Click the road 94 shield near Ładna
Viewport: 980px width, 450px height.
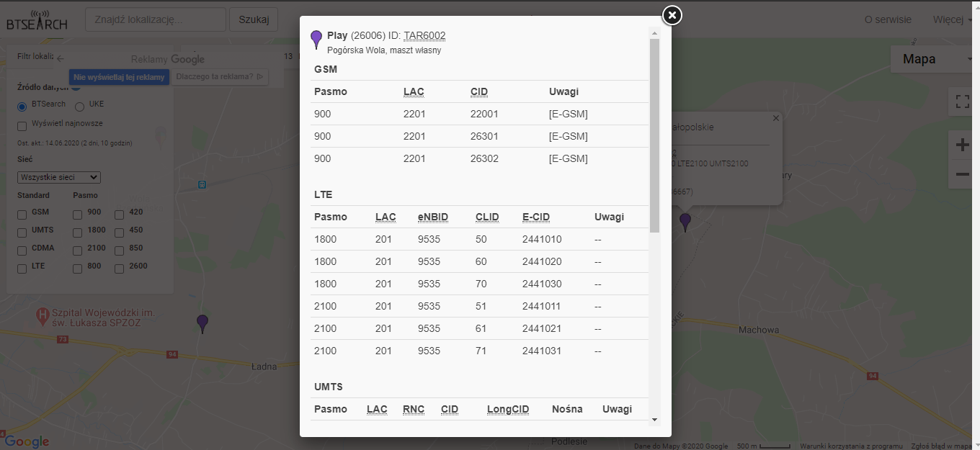tap(171, 354)
